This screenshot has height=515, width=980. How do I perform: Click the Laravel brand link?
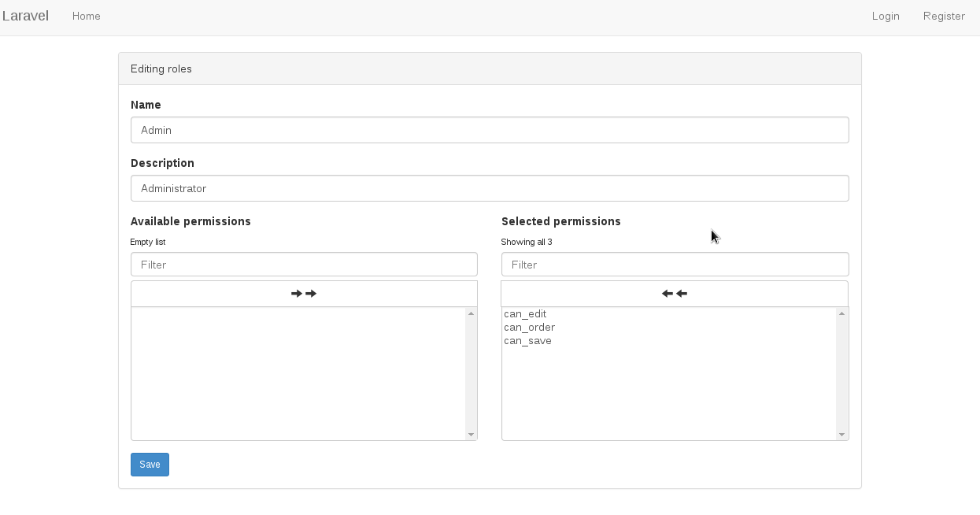(x=26, y=16)
